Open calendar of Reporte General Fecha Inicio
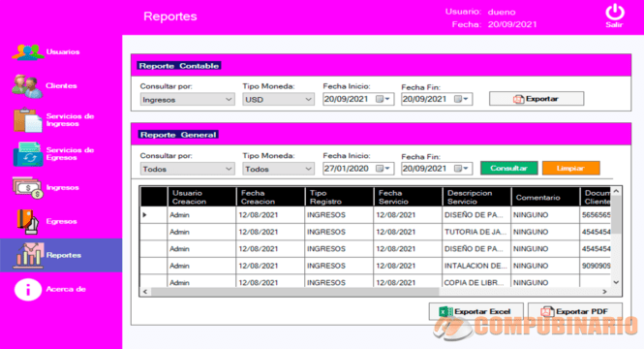 point(383,169)
